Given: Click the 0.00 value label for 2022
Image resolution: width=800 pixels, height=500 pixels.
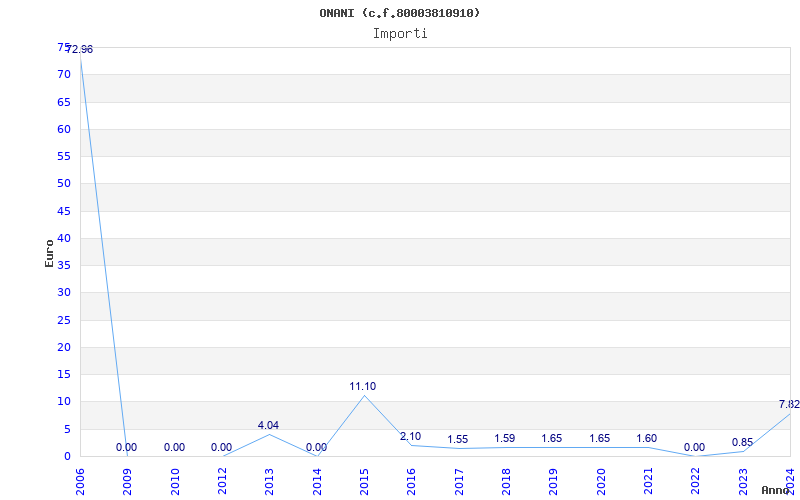Looking at the screenshot, I should (694, 447).
